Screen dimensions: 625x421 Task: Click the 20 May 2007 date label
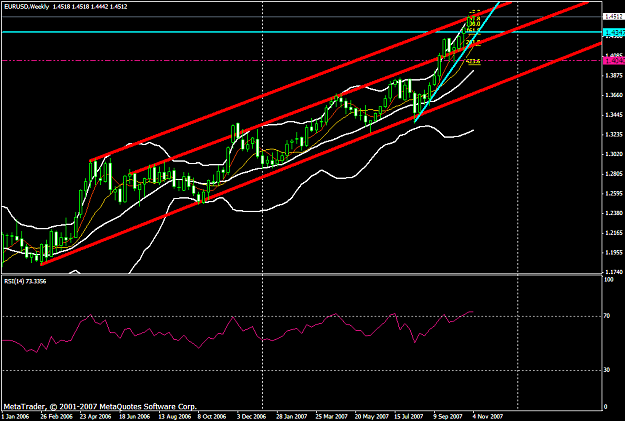click(371, 417)
